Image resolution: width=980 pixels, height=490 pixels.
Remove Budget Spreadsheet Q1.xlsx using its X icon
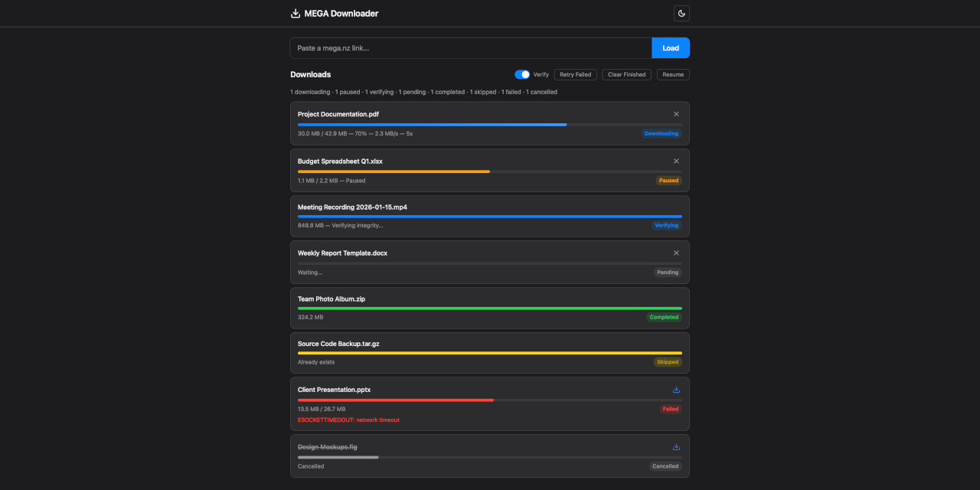click(676, 161)
